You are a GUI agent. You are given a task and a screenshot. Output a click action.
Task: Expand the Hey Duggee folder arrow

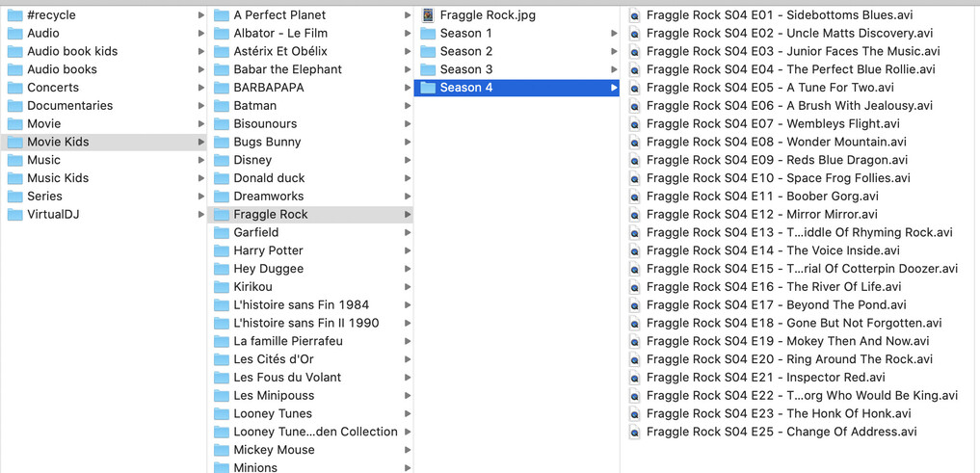click(408, 269)
